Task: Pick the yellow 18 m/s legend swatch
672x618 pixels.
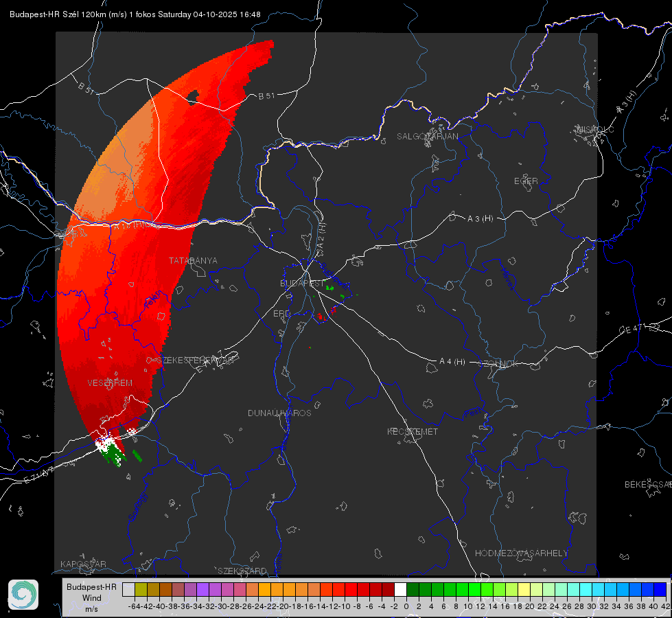Action: click(x=524, y=589)
